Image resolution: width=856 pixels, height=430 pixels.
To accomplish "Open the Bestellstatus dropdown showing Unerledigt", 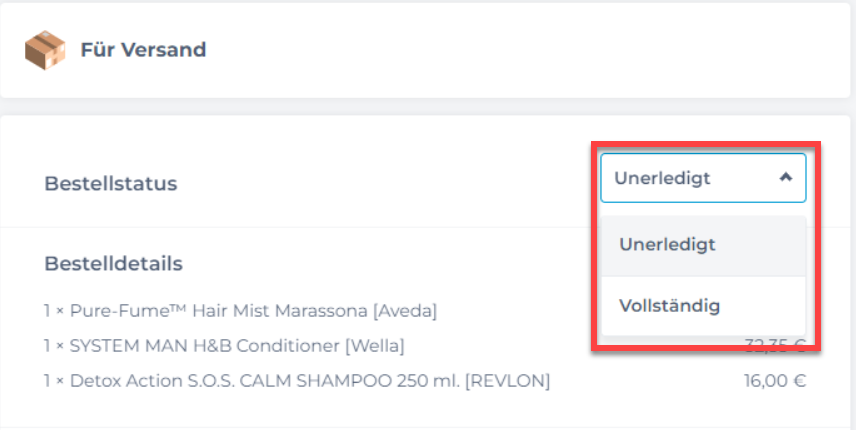I will [x=703, y=178].
